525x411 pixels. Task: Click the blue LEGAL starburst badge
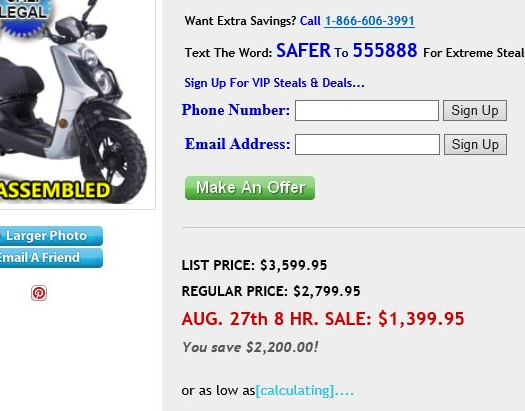(25, 15)
